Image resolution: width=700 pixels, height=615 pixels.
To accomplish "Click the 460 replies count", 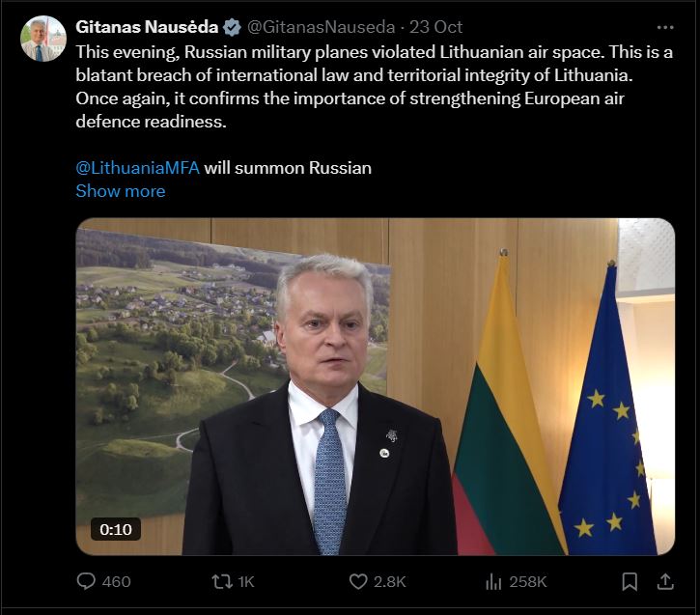I will 116,581.
